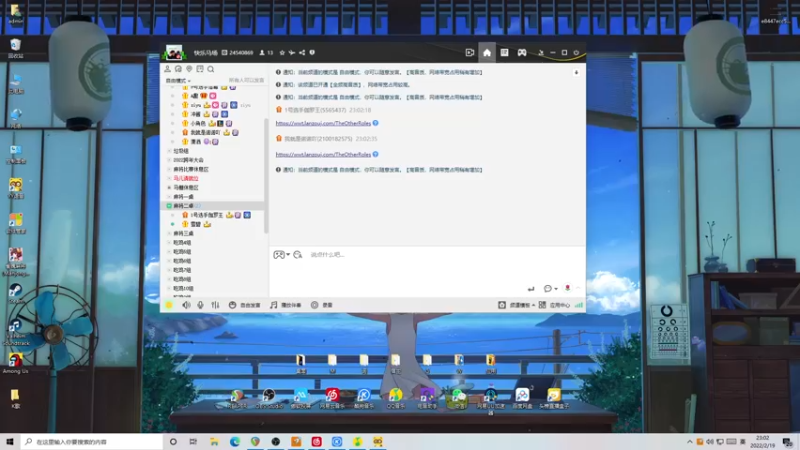Click the taskbar search box

(92, 442)
